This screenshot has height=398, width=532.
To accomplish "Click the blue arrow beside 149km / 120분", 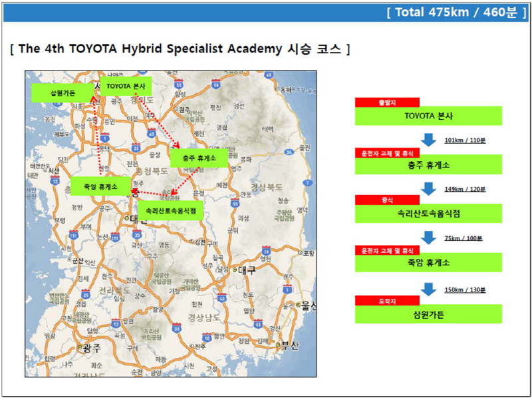I will coord(428,188).
